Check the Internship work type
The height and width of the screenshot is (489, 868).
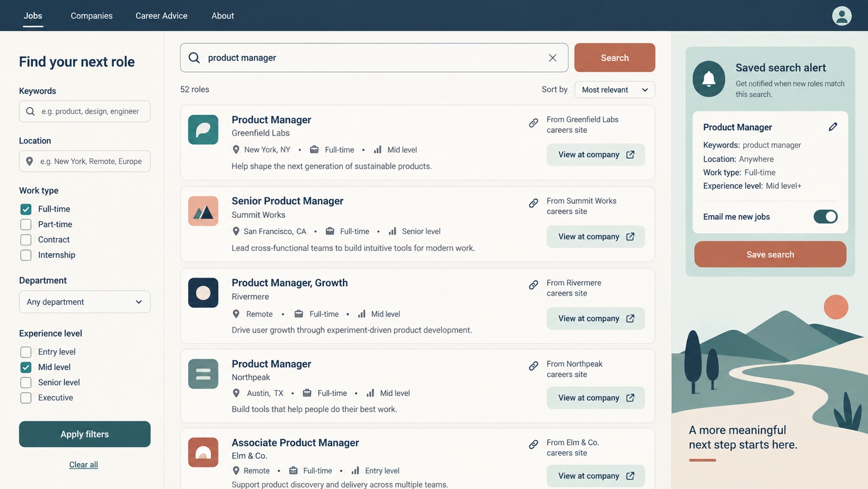pos(26,255)
